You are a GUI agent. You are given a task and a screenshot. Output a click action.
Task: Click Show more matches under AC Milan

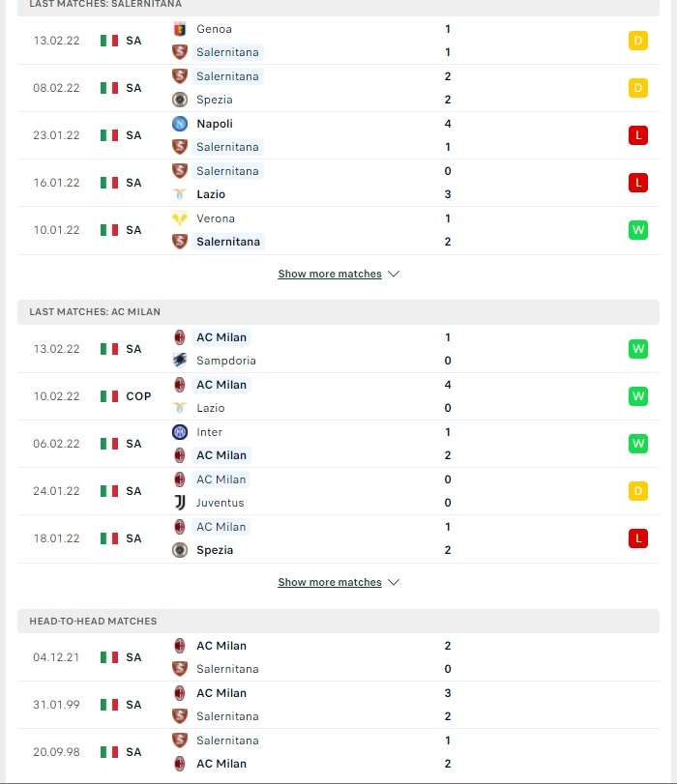(x=330, y=583)
